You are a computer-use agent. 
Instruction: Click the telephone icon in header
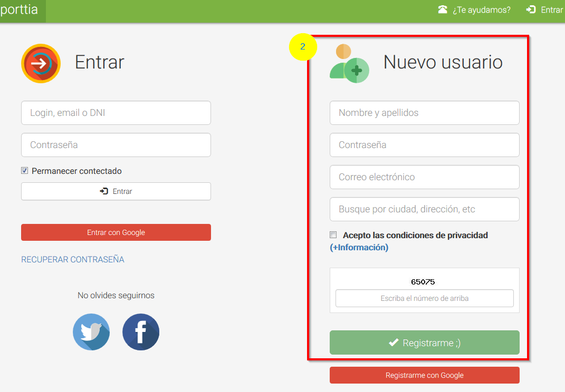pyautogui.click(x=443, y=9)
